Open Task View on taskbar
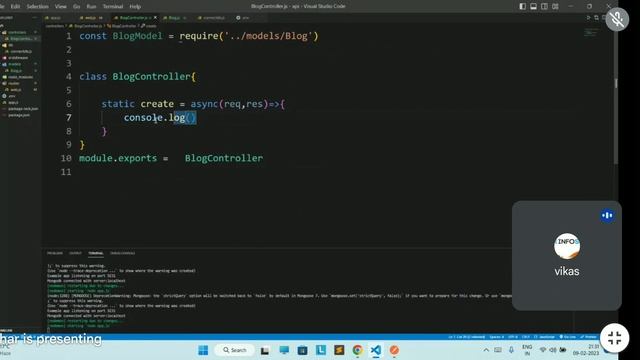Screen dimensions: 640x360 (265, 350)
